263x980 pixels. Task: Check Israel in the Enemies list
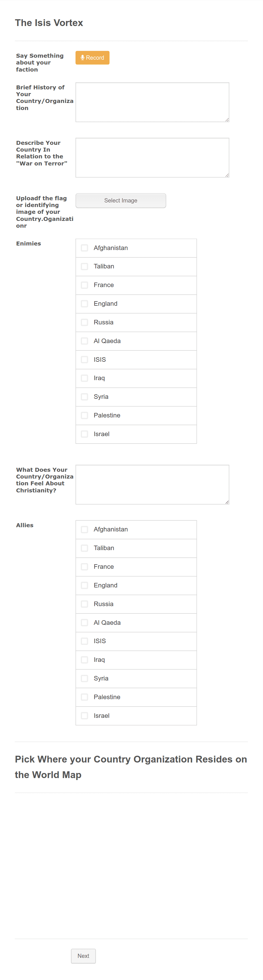point(84,434)
